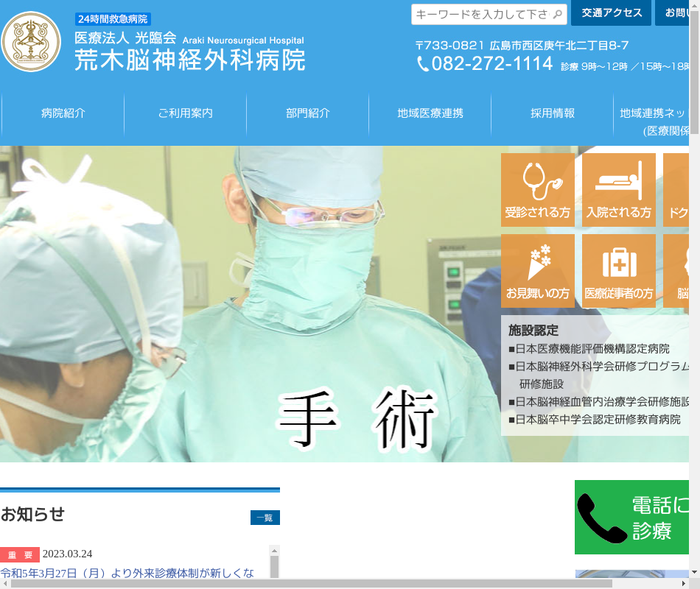Open the 病院紹介 menu

pos(63,113)
